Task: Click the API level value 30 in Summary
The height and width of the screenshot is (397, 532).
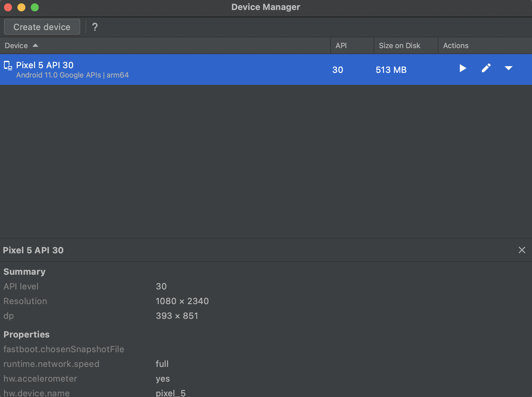Action: [161, 286]
